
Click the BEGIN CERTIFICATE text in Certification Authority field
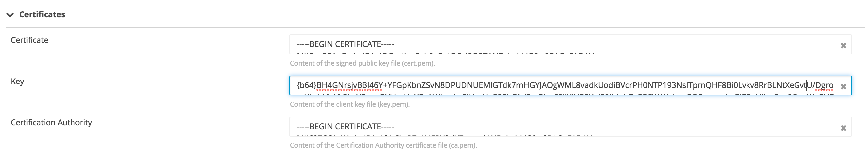345,127
